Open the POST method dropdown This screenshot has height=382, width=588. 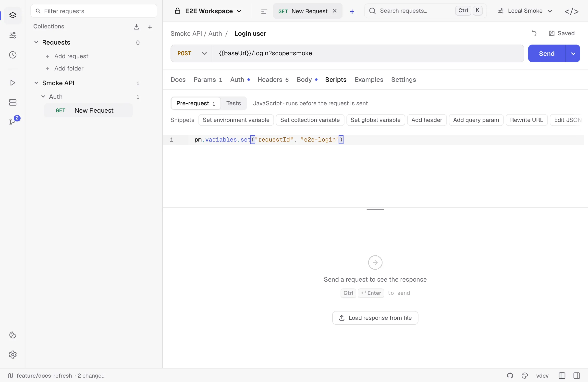192,53
